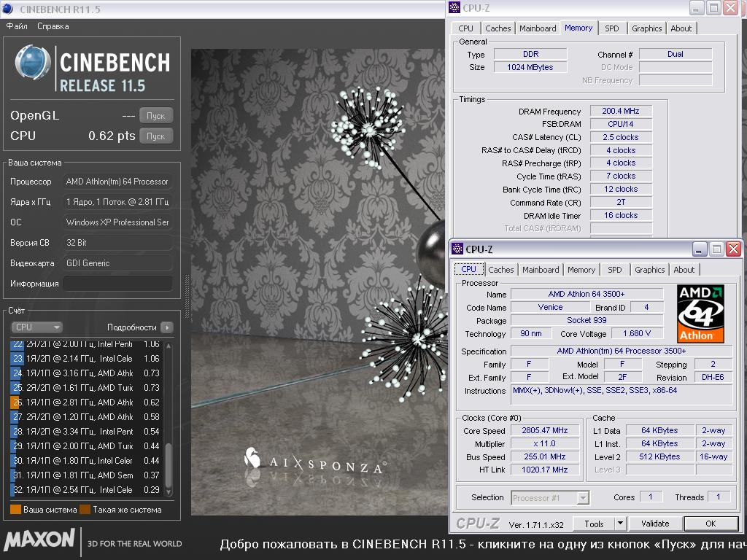Screen dimensions: 747x560
Task: Click the Validate button in CPU-Z
Action: coord(655,524)
